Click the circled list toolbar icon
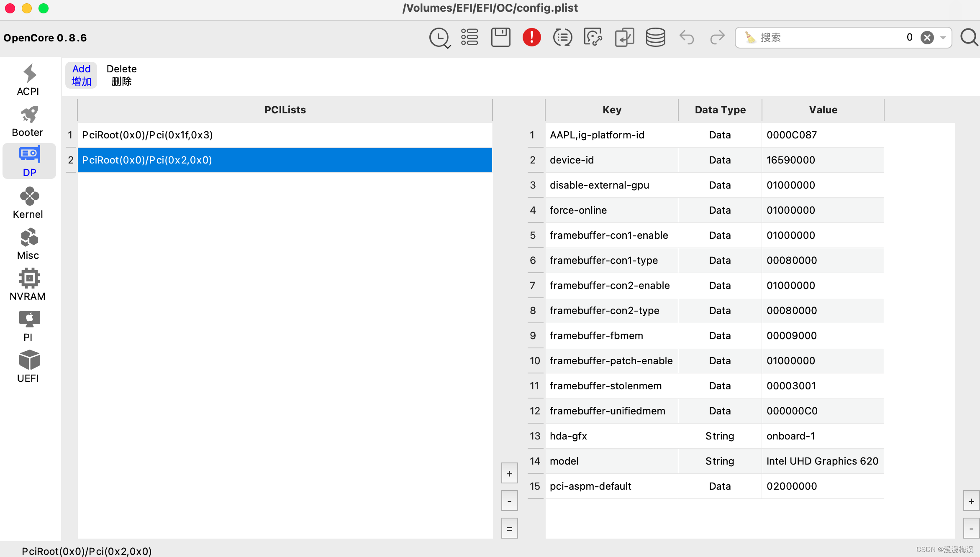The image size is (980, 557). 562,37
